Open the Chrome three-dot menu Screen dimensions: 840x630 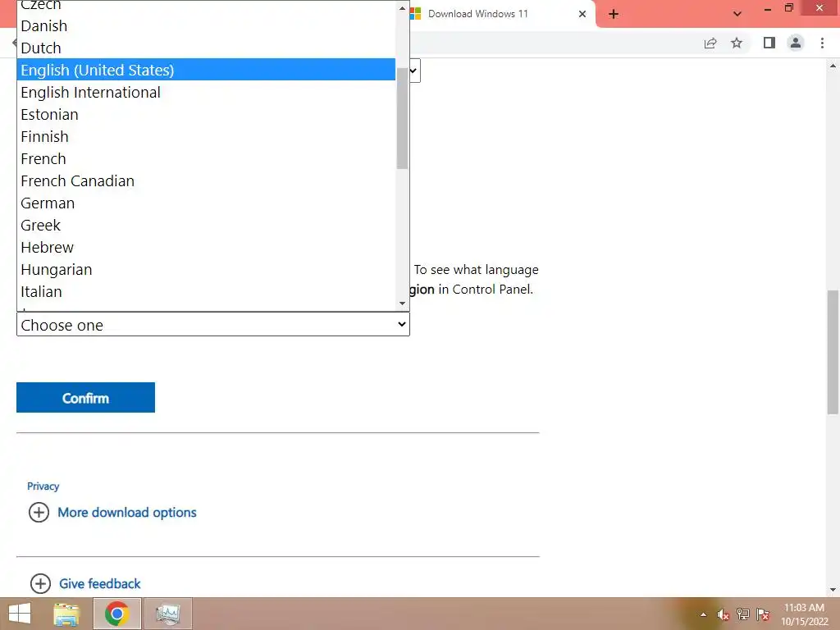click(822, 43)
